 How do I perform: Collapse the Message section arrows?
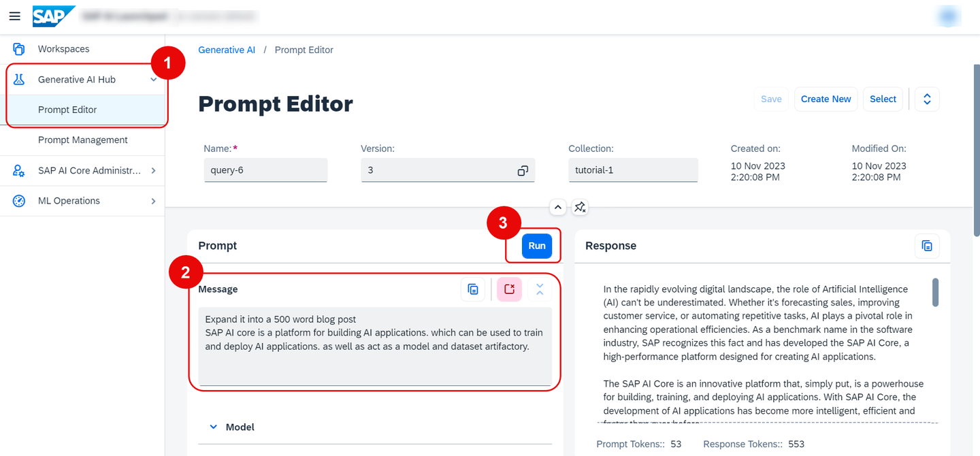(540, 289)
